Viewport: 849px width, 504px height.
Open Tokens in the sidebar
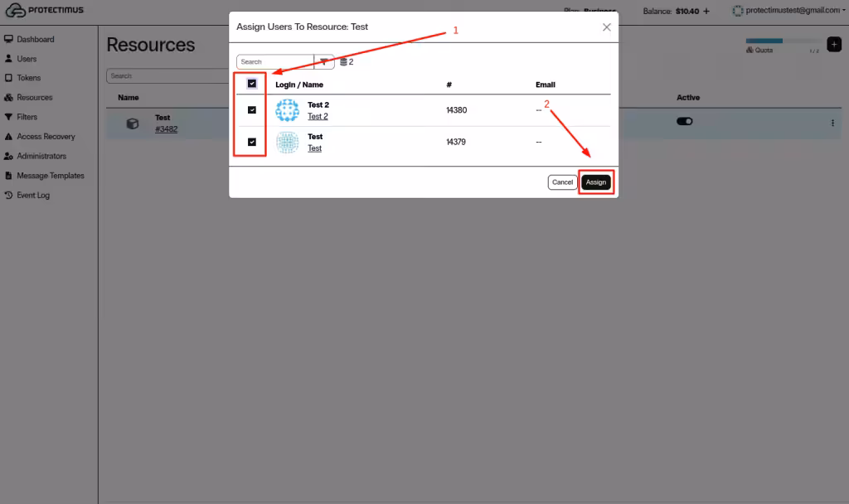point(29,78)
